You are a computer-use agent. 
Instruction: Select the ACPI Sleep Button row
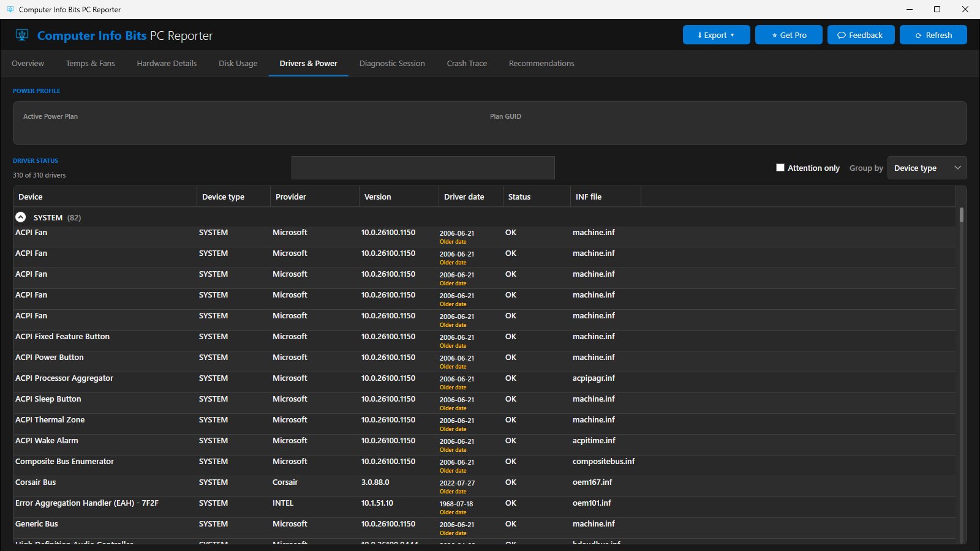[x=484, y=403]
